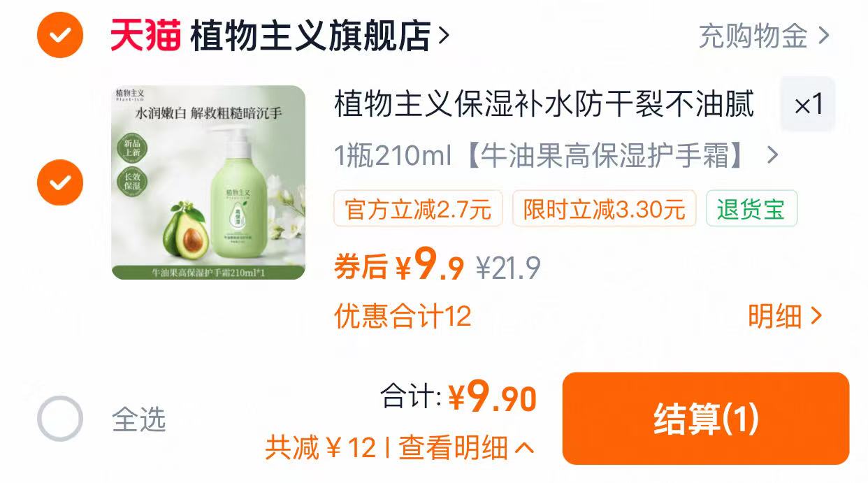The height and width of the screenshot is (483, 868).
Task: Open the avocado hand cream product thumbnail
Action: [x=208, y=182]
